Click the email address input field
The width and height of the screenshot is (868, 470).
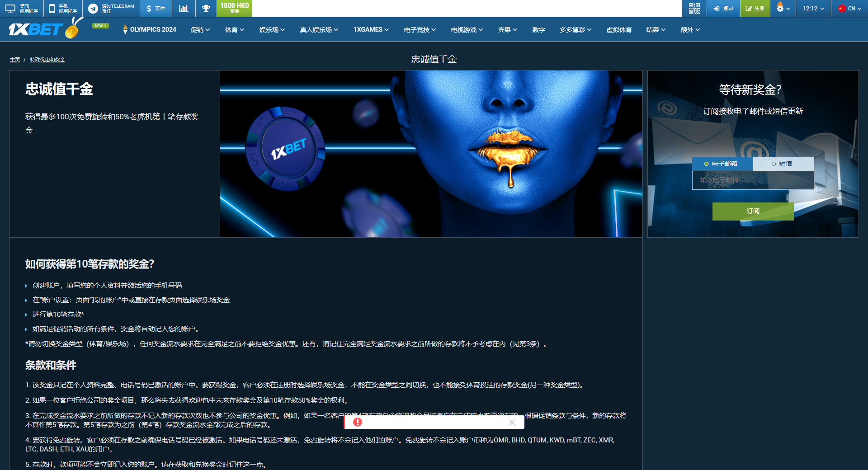point(753,180)
